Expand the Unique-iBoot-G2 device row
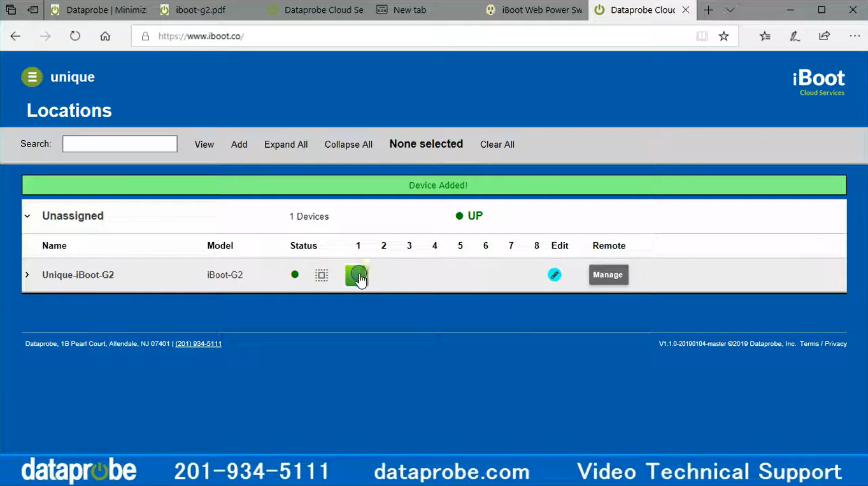This screenshot has height=486, width=868. (27, 275)
